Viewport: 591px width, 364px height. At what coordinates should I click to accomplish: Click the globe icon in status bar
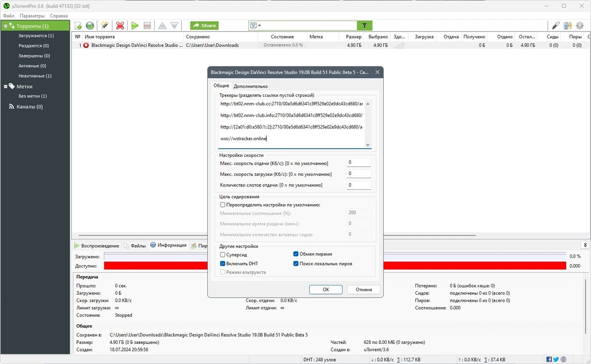coord(563,360)
